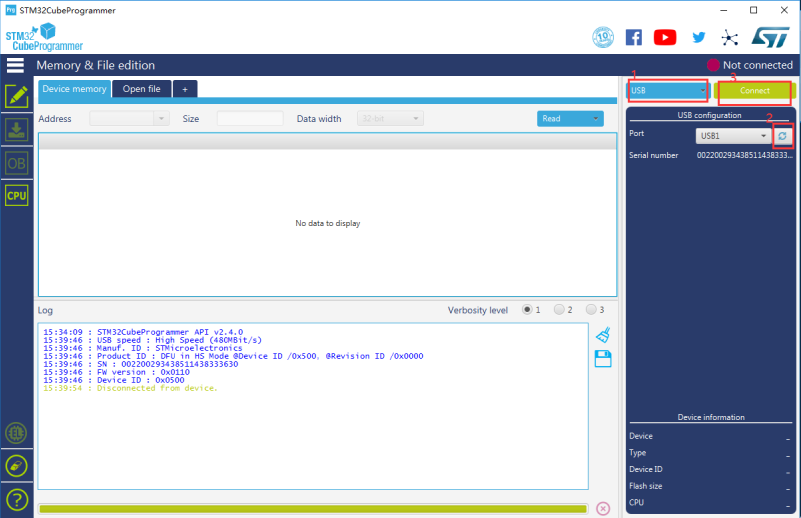Click the green progress bar
Image resolution: width=801 pixels, height=518 pixels.
coord(313,509)
